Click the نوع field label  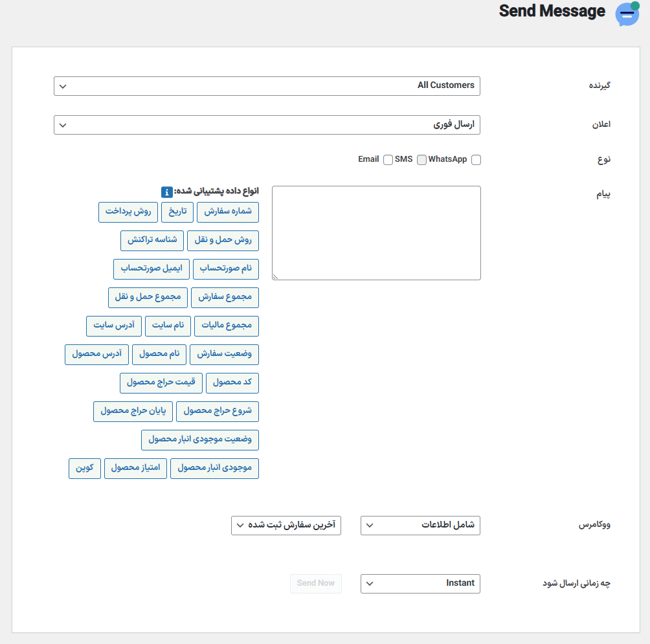[x=604, y=160]
